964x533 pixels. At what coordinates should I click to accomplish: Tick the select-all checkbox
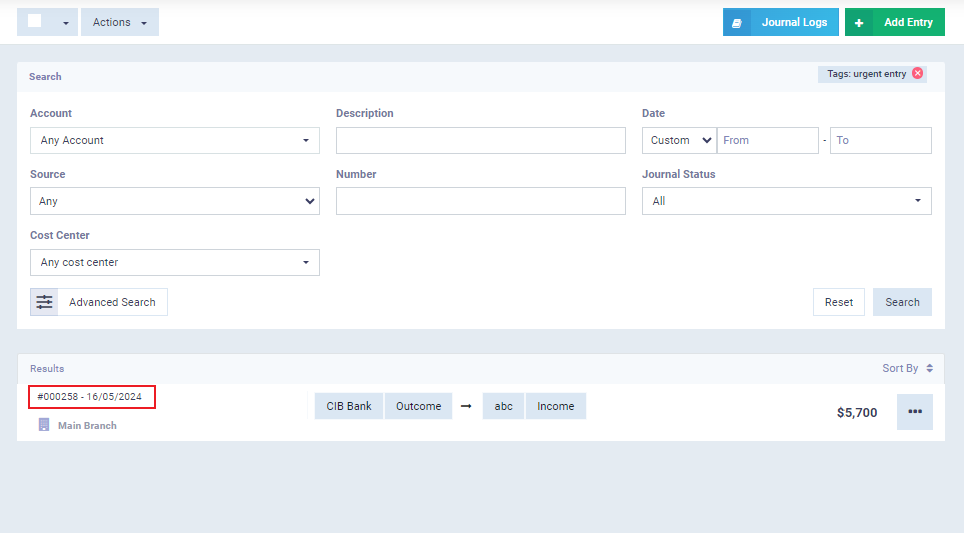point(35,21)
